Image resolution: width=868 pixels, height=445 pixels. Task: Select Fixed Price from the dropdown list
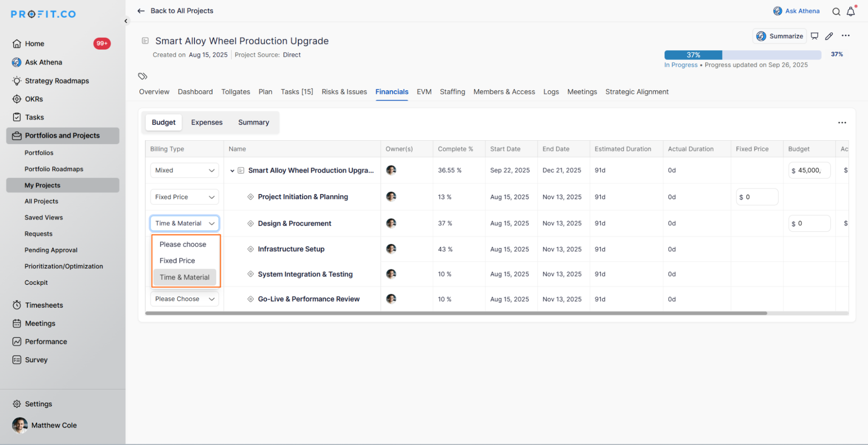point(177,260)
